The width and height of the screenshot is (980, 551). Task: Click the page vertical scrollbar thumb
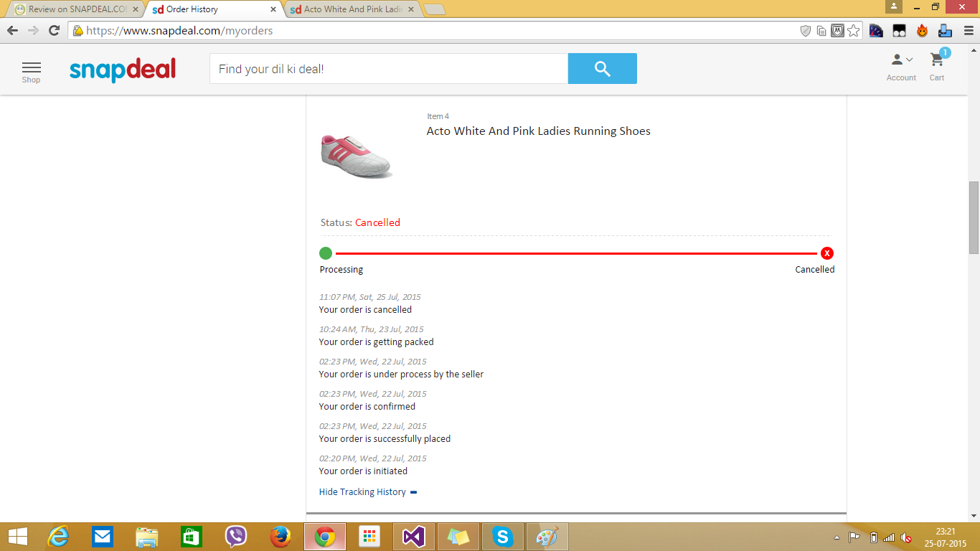pyautogui.click(x=974, y=217)
